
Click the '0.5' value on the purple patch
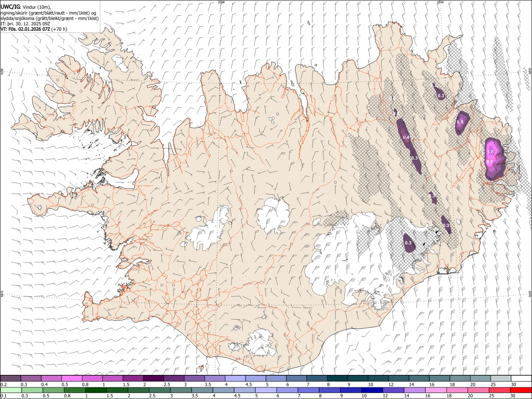click(460, 122)
